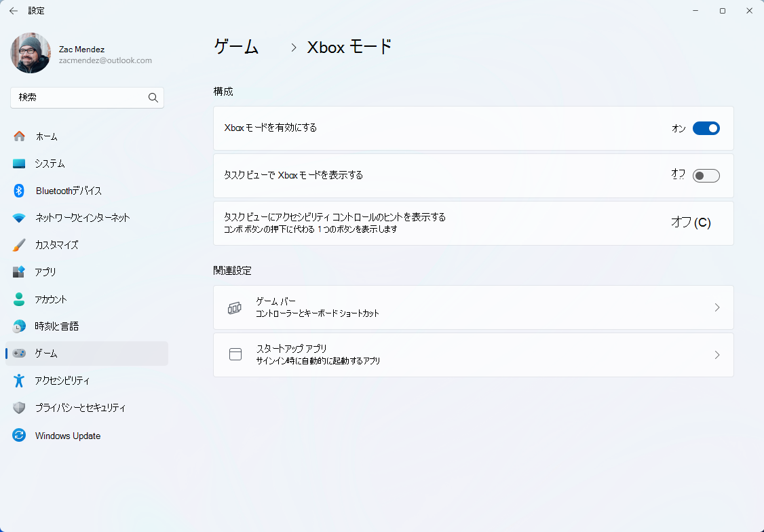
Task: Click the ホーム house icon
Action: click(19, 136)
